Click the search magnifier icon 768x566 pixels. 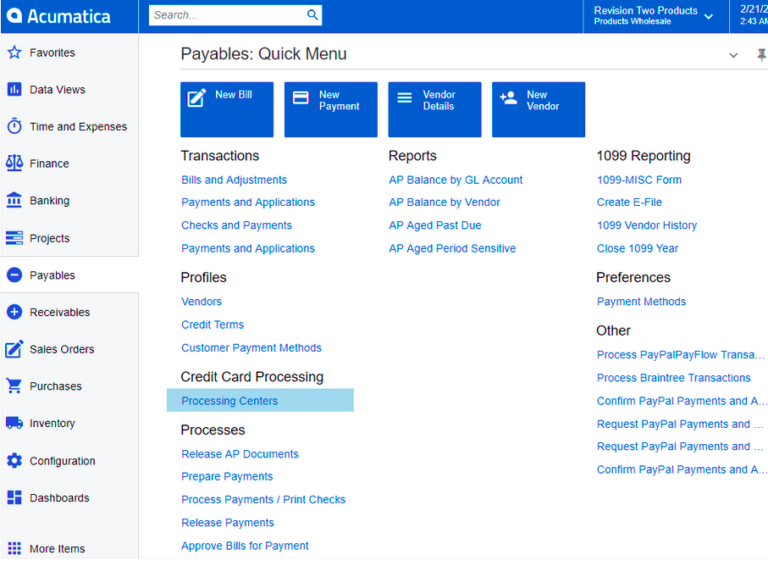312,15
